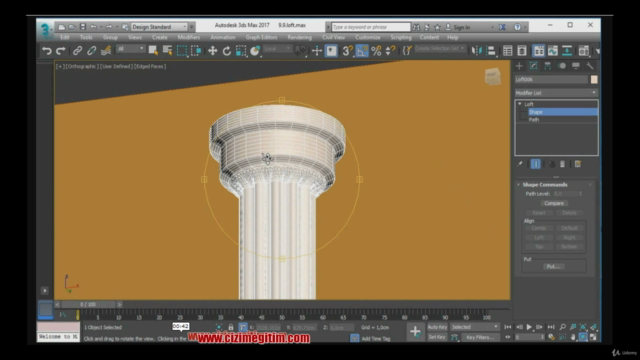Toggle the Ribbon display icon

pyautogui.click(x=539, y=51)
